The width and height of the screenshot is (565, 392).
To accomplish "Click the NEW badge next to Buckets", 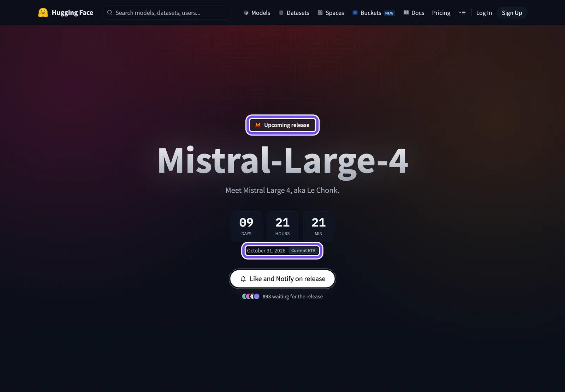I will [x=389, y=13].
